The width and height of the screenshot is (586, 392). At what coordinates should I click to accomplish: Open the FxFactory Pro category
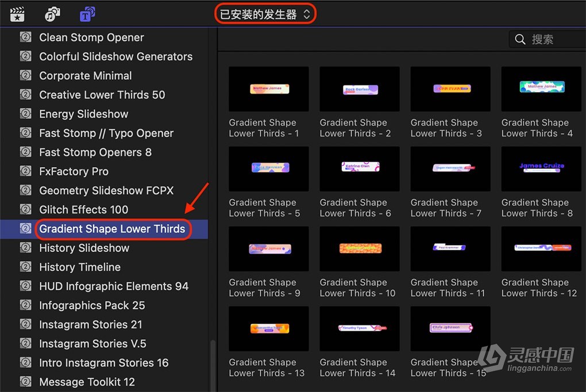click(x=74, y=171)
